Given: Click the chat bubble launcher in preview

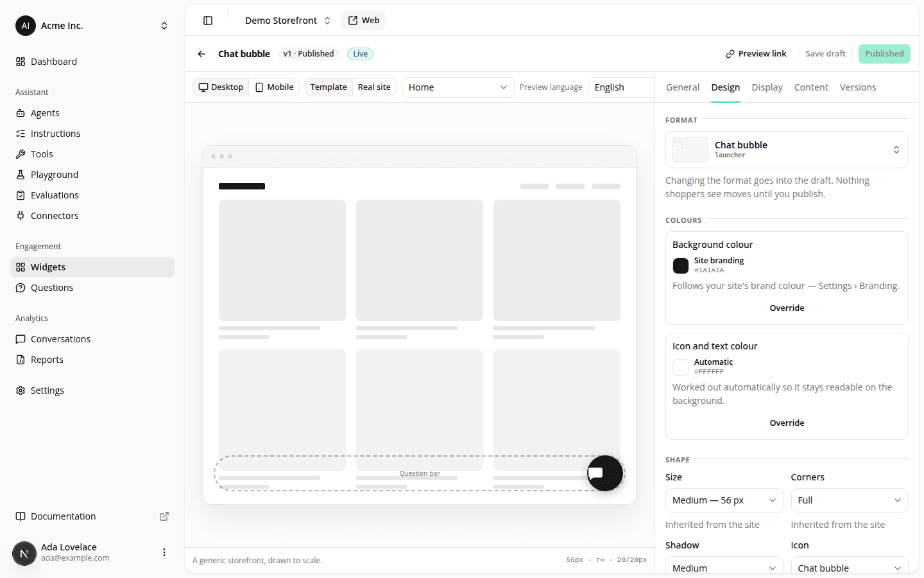Looking at the screenshot, I should point(605,473).
